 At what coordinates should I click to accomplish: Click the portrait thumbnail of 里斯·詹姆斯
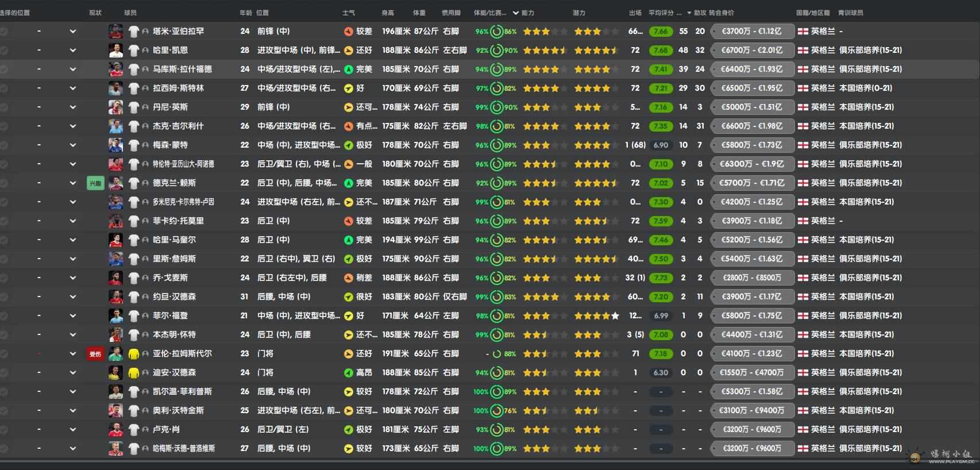click(115, 259)
